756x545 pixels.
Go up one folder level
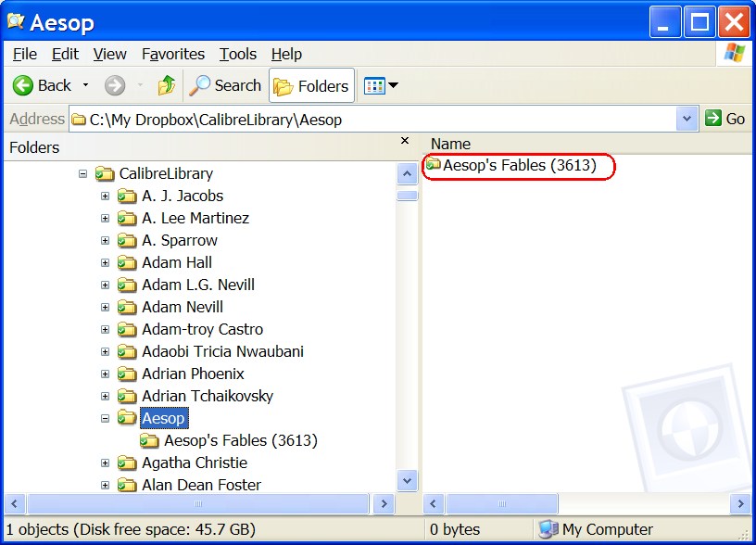[167, 86]
